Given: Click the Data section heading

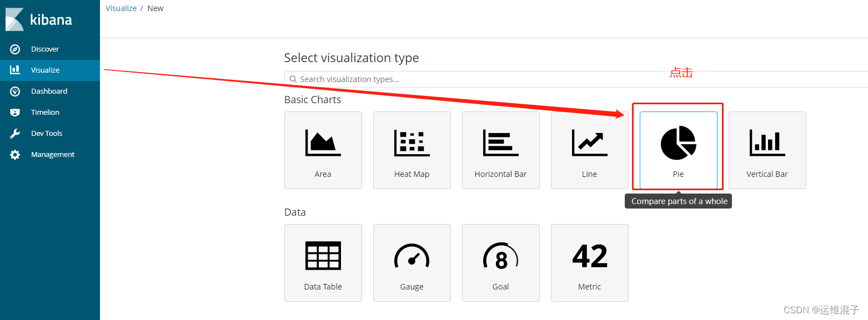Looking at the screenshot, I should point(295,212).
